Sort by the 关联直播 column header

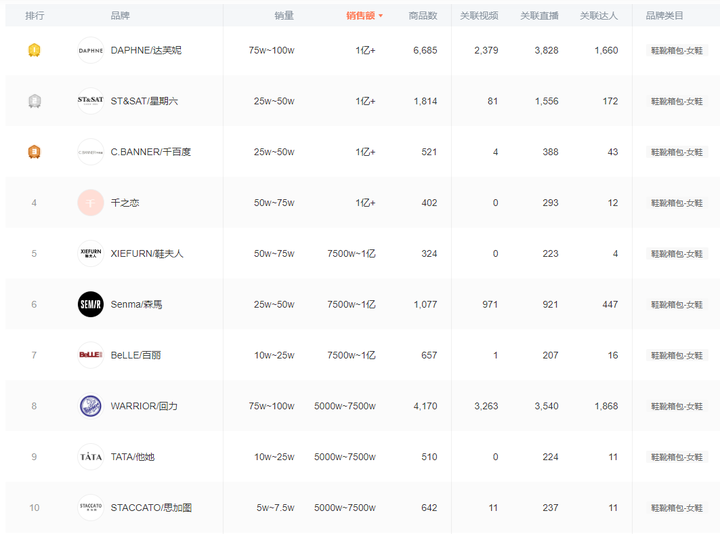click(539, 16)
